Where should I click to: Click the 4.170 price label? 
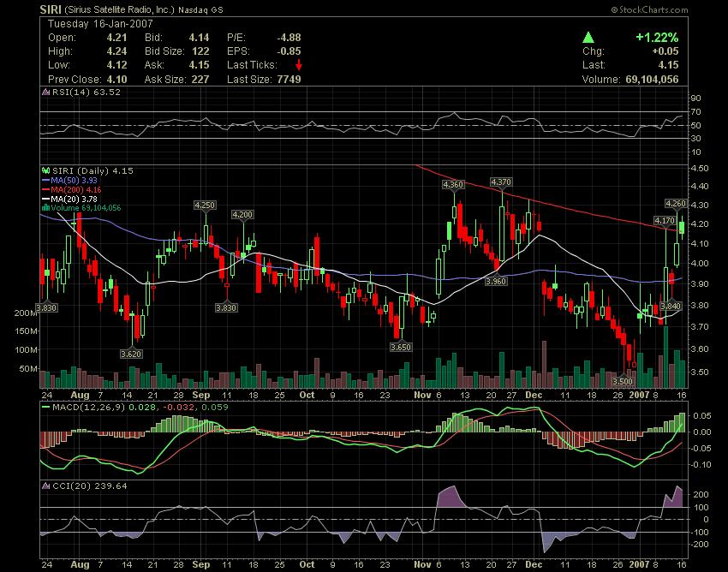(x=665, y=221)
